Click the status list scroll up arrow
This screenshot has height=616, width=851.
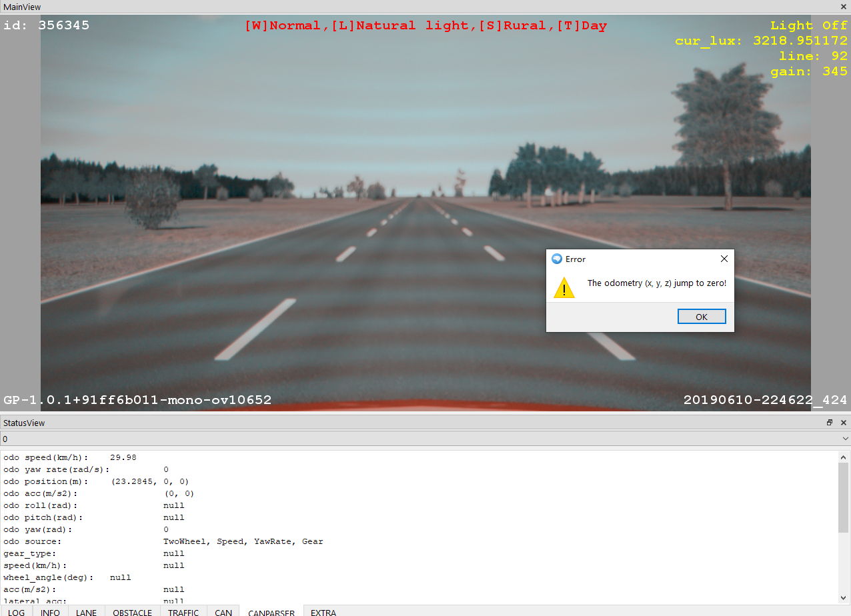click(844, 457)
